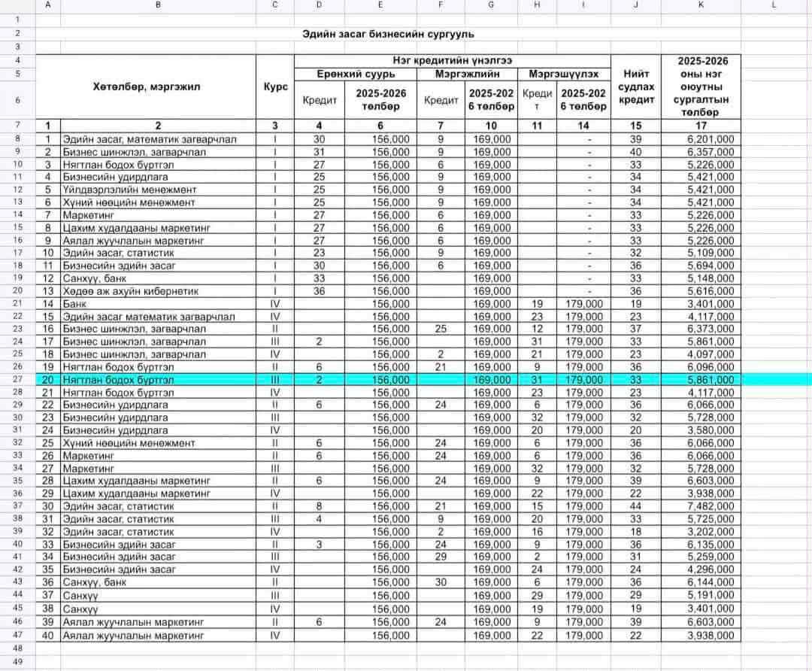Select the row 21 header
The height and width of the screenshot is (671, 812).
coord(17,304)
